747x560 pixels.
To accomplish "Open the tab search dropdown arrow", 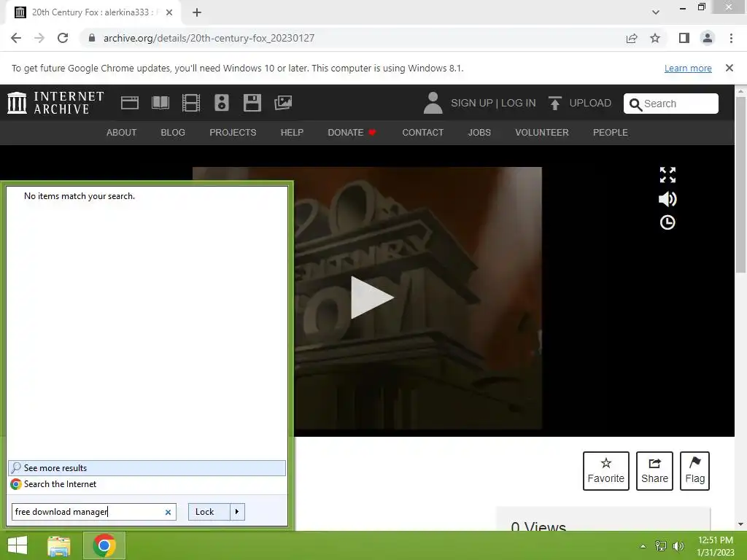I will tap(656, 12).
